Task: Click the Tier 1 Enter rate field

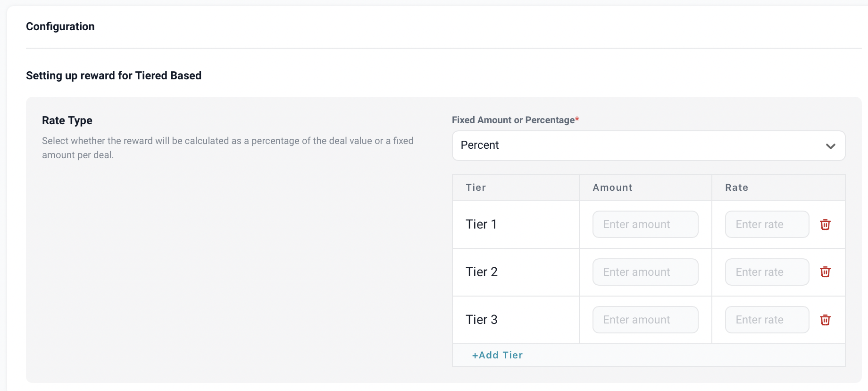Action: pyautogui.click(x=767, y=224)
